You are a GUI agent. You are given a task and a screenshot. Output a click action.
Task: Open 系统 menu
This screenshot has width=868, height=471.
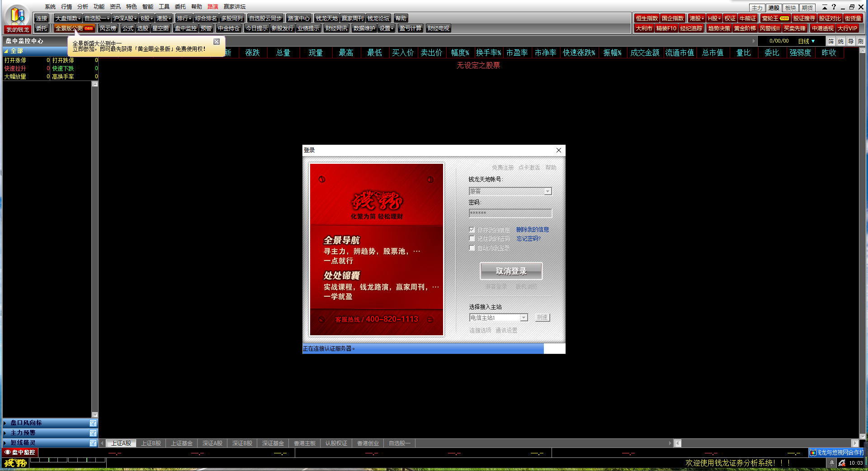50,7
